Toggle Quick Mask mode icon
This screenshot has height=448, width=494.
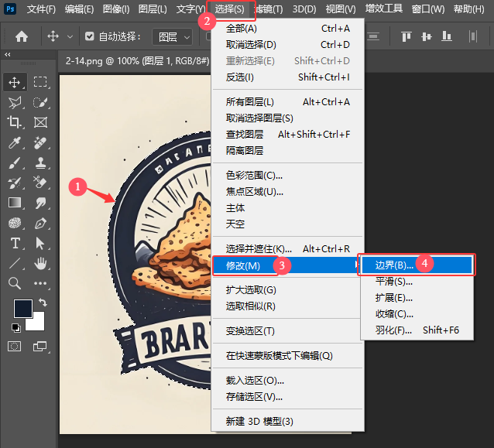(14, 347)
